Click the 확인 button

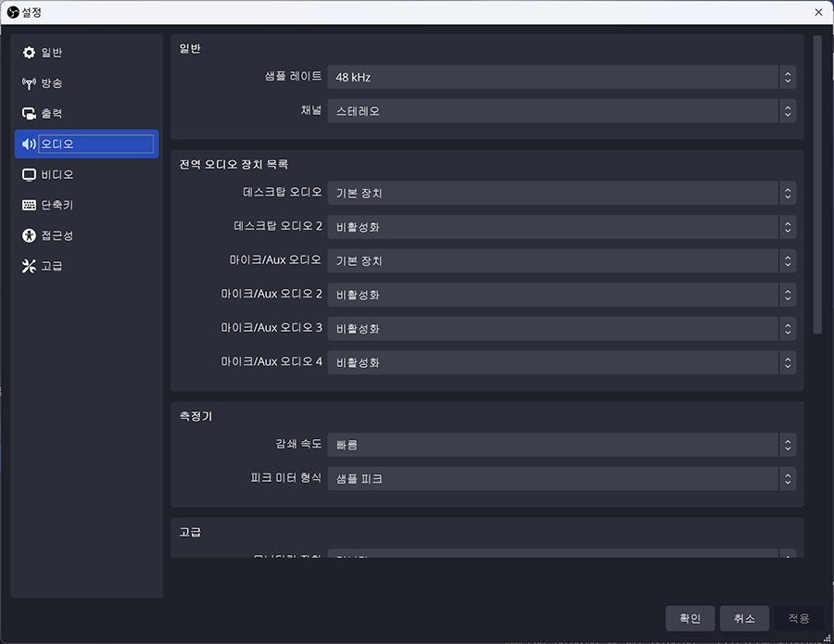point(689,618)
